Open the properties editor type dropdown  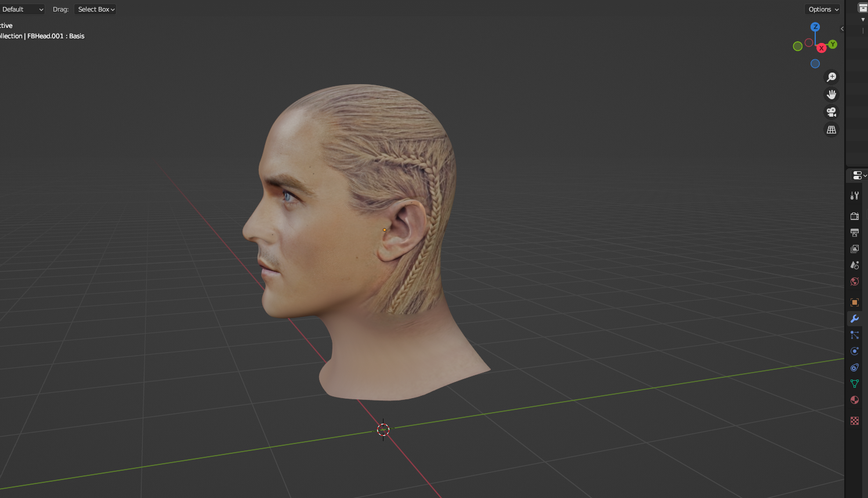(859, 175)
